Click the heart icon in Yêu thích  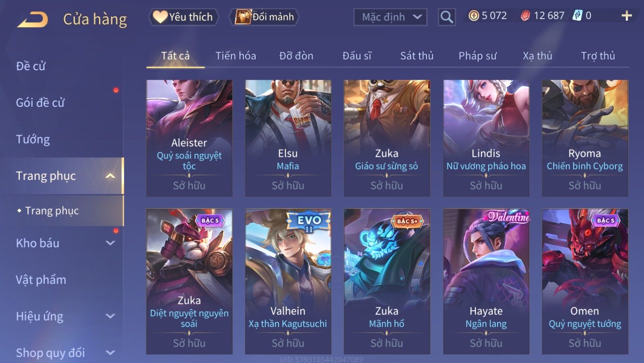pos(160,17)
